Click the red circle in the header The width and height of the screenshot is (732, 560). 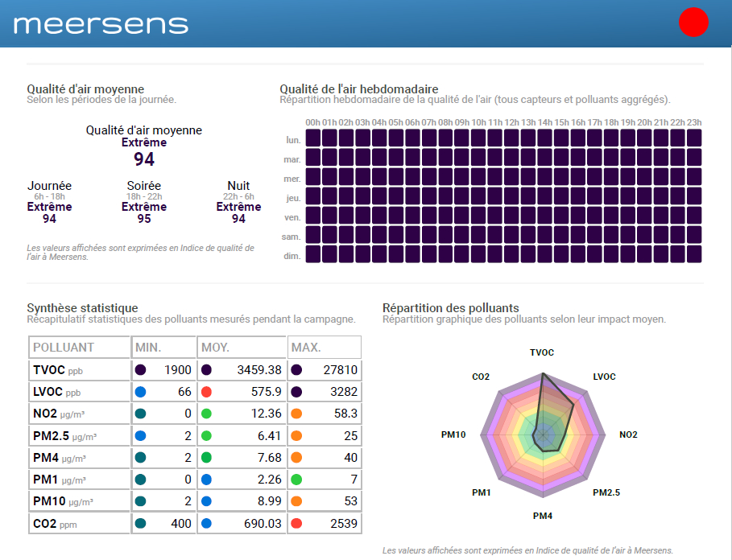[x=693, y=23]
